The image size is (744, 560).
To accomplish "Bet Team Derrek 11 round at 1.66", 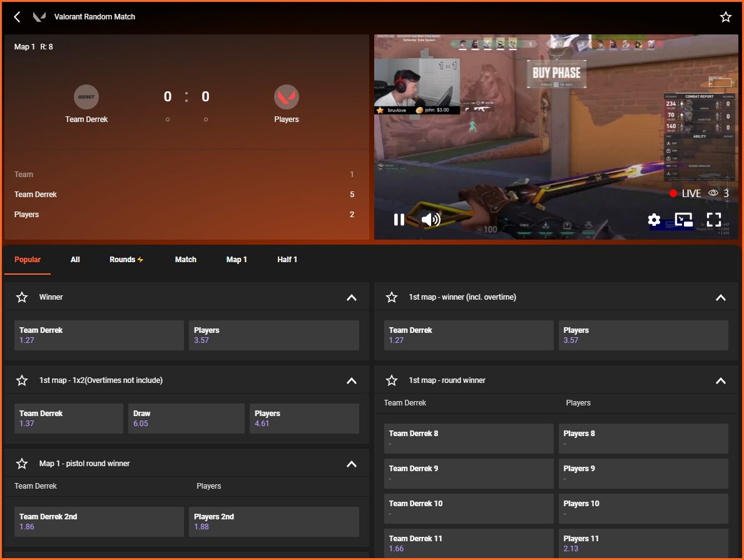I will tap(469, 543).
